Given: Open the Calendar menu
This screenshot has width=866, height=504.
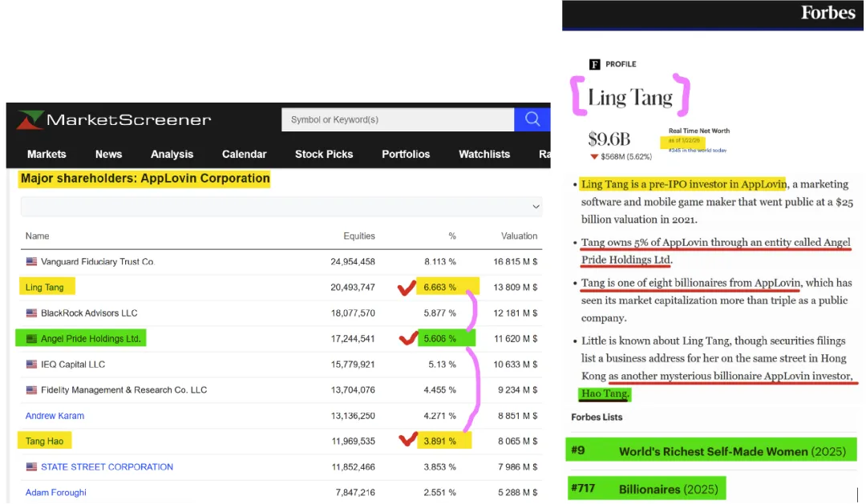Looking at the screenshot, I should (244, 154).
